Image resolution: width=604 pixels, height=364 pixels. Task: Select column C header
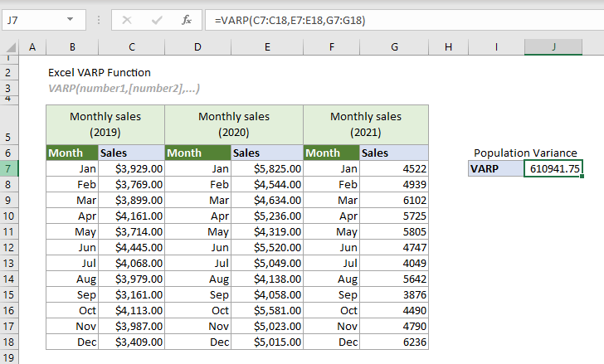[131, 48]
